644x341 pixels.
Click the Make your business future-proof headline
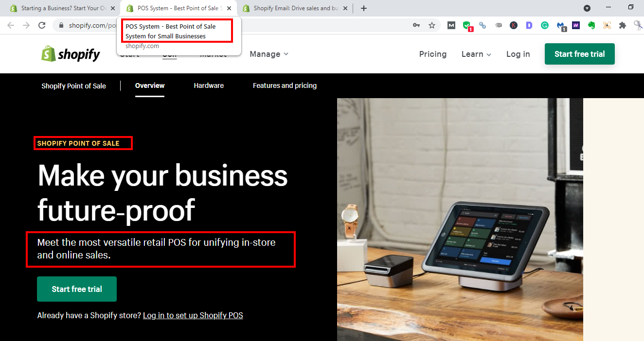tap(162, 192)
